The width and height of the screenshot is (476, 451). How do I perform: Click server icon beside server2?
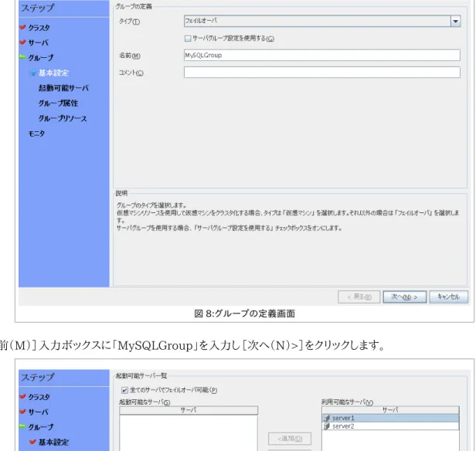tap(327, 426)
